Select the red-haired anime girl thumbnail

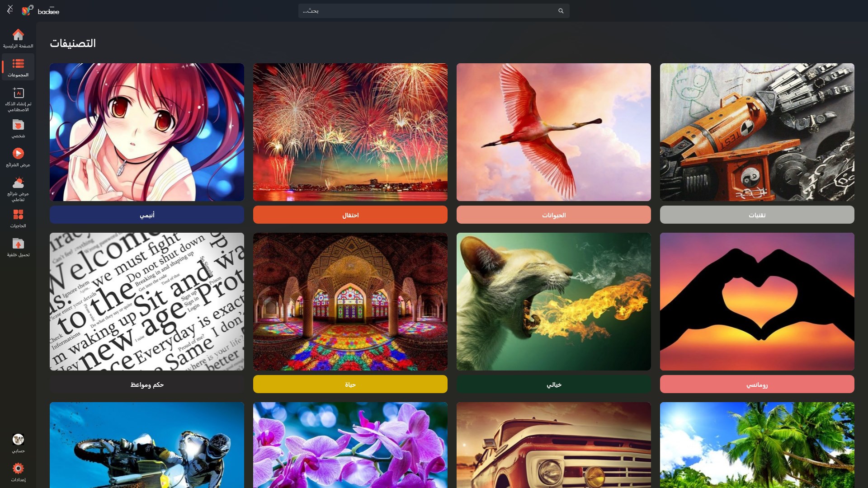(x=147, y=132)
